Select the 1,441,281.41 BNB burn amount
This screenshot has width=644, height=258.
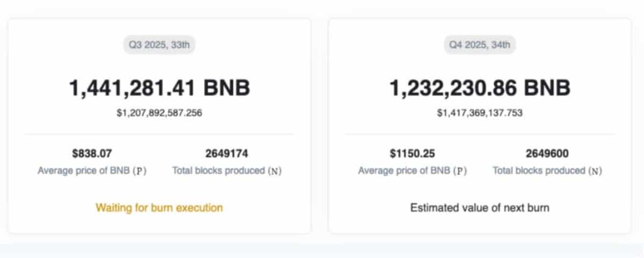tap(159, 88)
